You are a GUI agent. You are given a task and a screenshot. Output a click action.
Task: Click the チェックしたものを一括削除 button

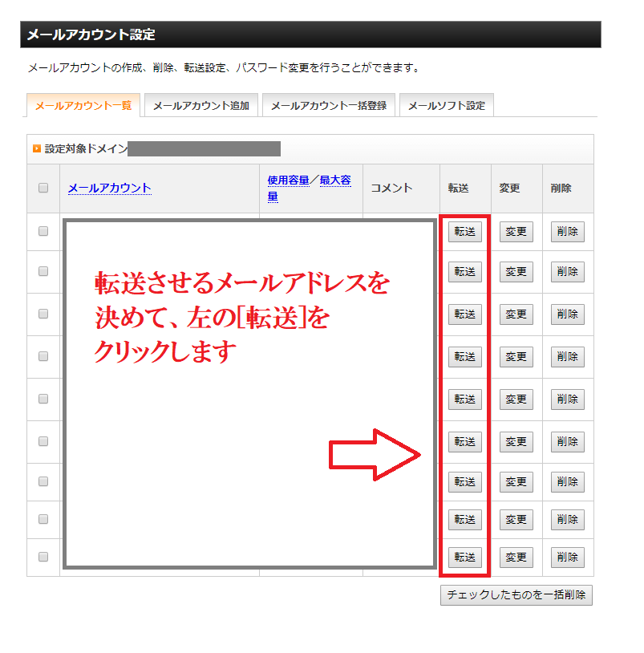click(x=516, y=594)
